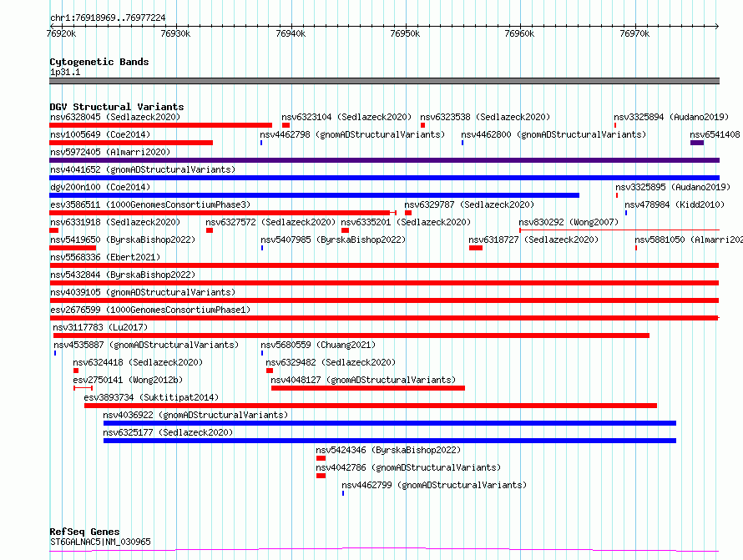The image size is (743, 560).
Task: Select the nsv6329482 (Sedlazeck2020) label
Action: pos(331,362)
